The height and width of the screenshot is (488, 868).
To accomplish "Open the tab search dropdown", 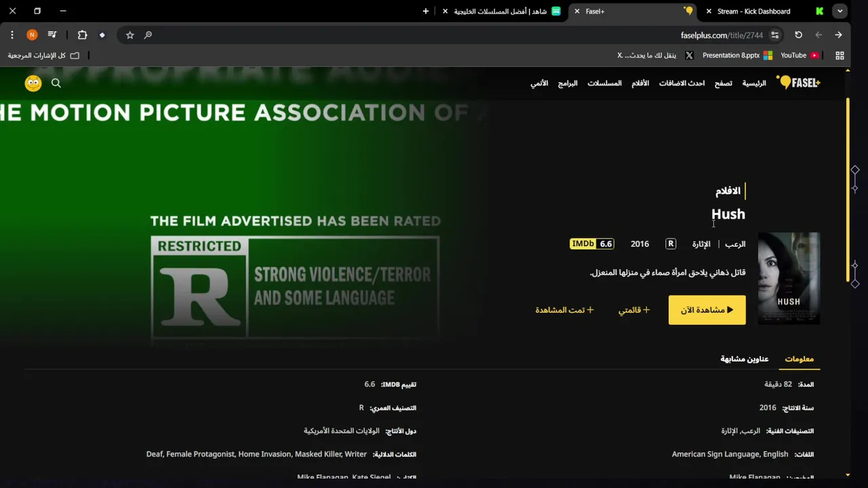I will tap(840, 11).
